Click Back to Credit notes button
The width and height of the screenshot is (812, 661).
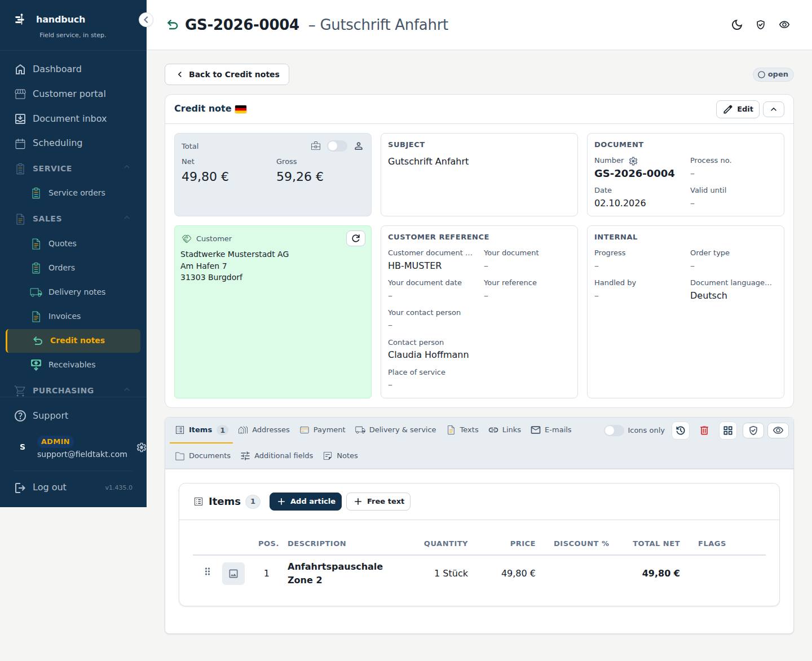[227, 74]
